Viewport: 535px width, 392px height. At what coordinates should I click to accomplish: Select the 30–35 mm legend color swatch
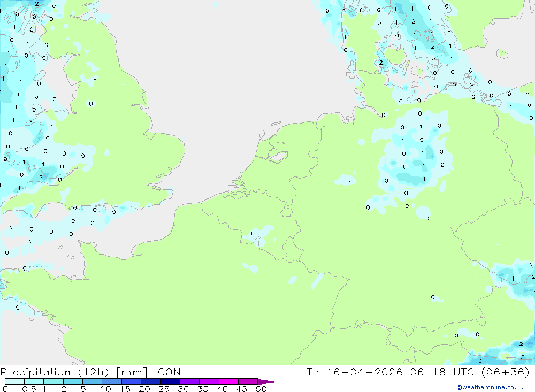tap(190, 381)
